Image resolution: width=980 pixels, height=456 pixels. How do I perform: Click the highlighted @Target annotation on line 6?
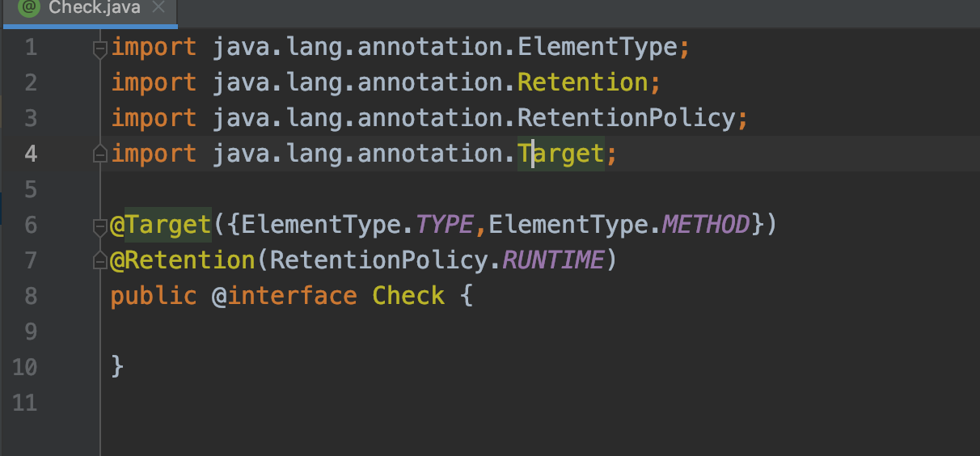pyautogui.click(x=160, y=225)
